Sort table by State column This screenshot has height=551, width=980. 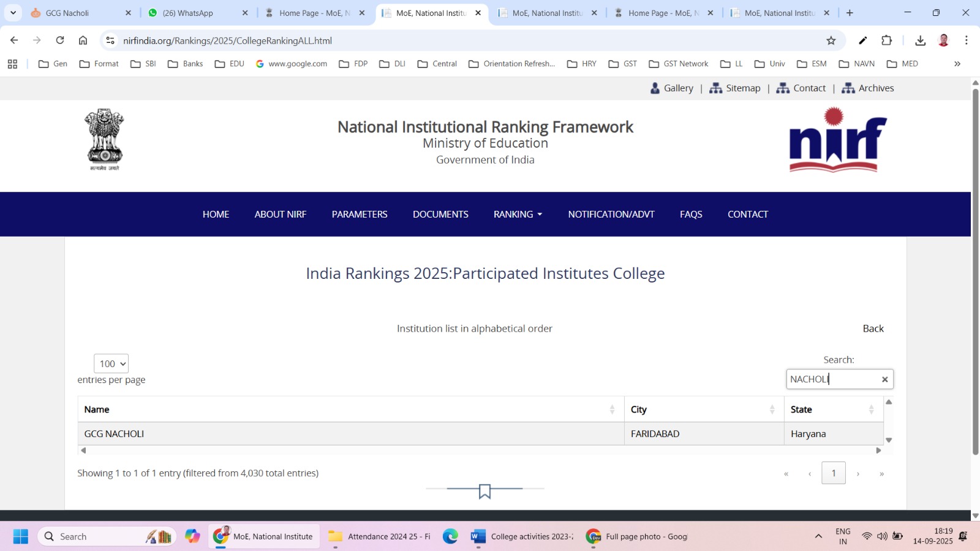click(834, 409)
